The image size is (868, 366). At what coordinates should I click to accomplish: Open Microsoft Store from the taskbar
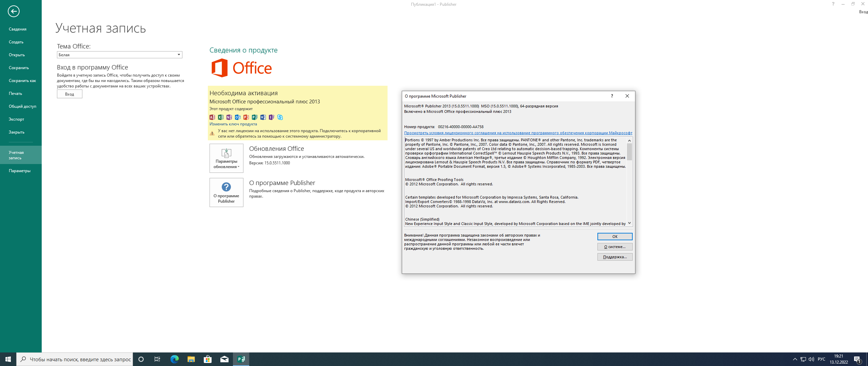[208, 359]
